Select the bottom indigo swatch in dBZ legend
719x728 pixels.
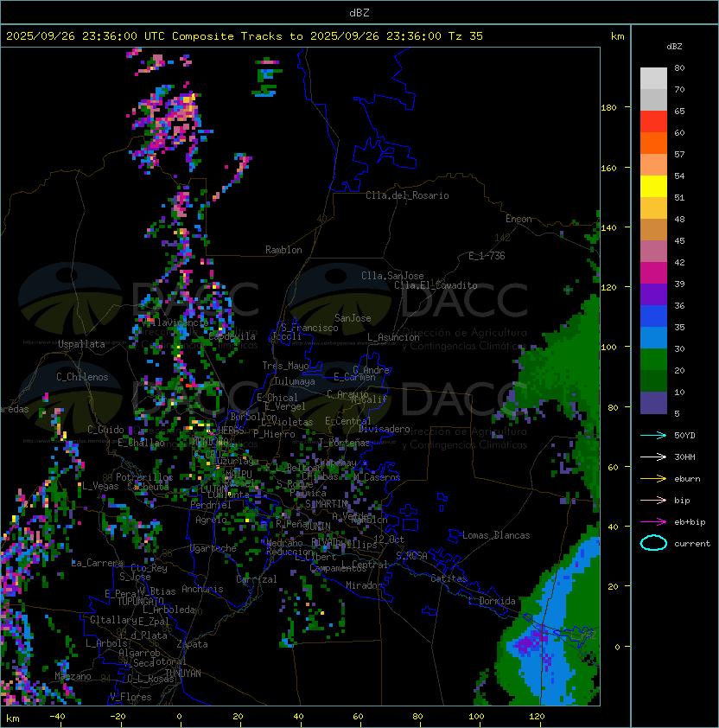pyautogui.click(x=653, y=403)
